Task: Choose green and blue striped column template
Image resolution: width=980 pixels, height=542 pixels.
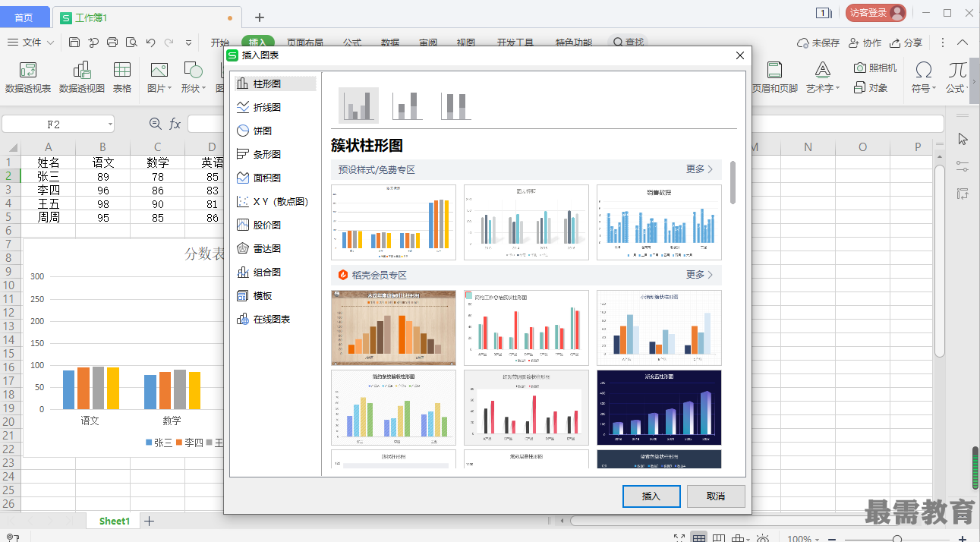Action: coord(393,408)
